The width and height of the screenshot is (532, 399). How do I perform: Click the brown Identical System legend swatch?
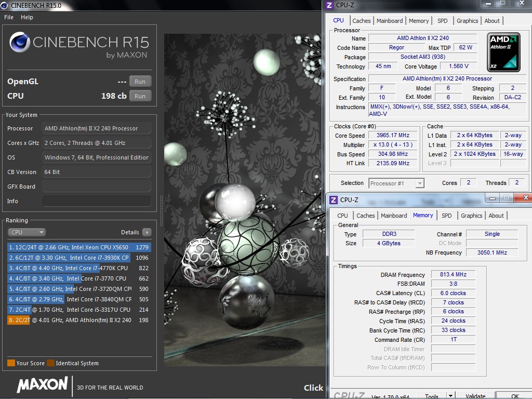[50, 363]
